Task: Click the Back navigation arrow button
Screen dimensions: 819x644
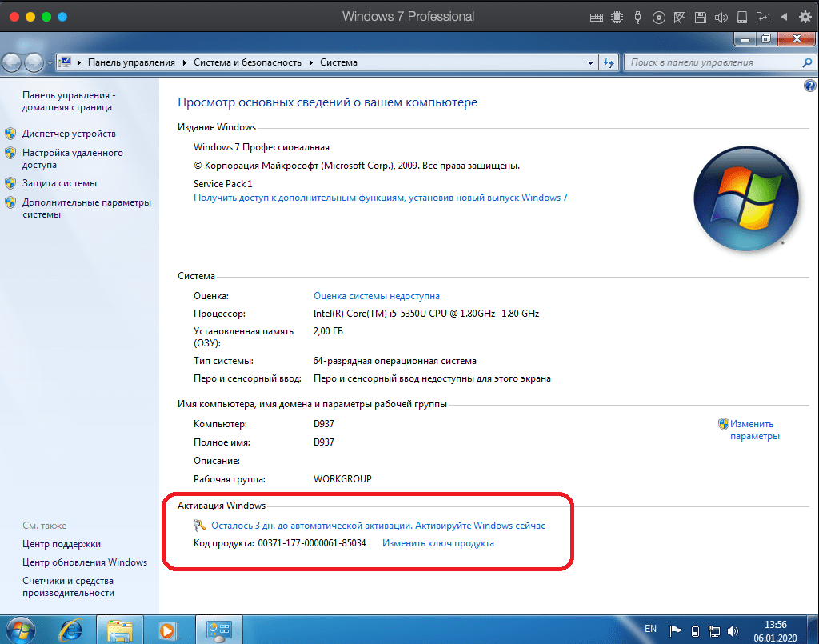Action: point(11,62)
